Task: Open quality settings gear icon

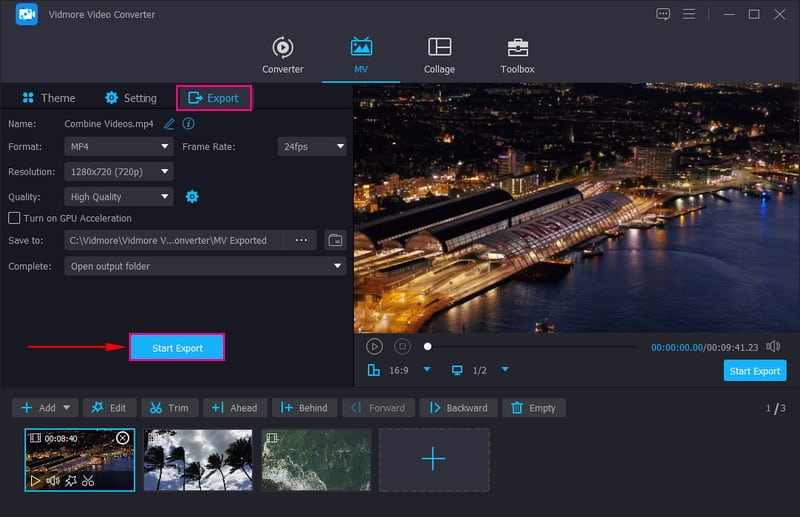Action: (x=192, y=197)
